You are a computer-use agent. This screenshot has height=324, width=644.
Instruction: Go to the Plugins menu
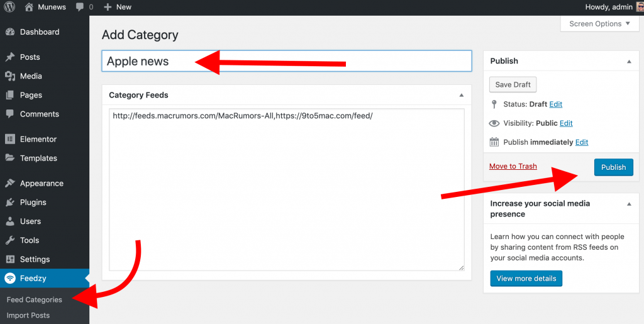coord(33,203)
